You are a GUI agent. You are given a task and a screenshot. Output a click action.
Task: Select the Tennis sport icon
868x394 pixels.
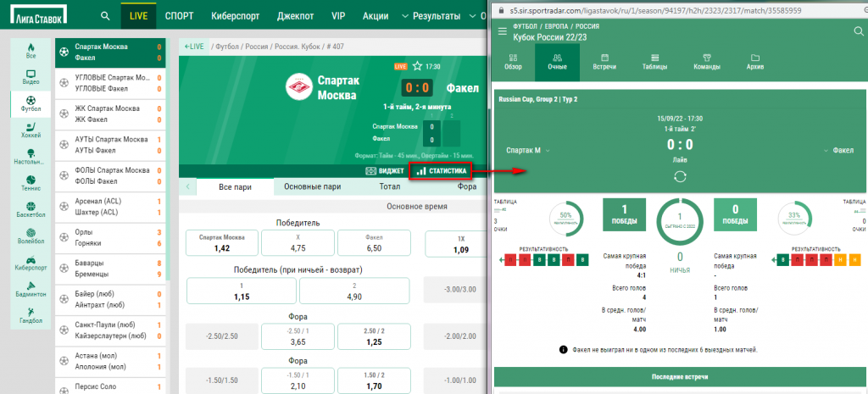[31, 183]
